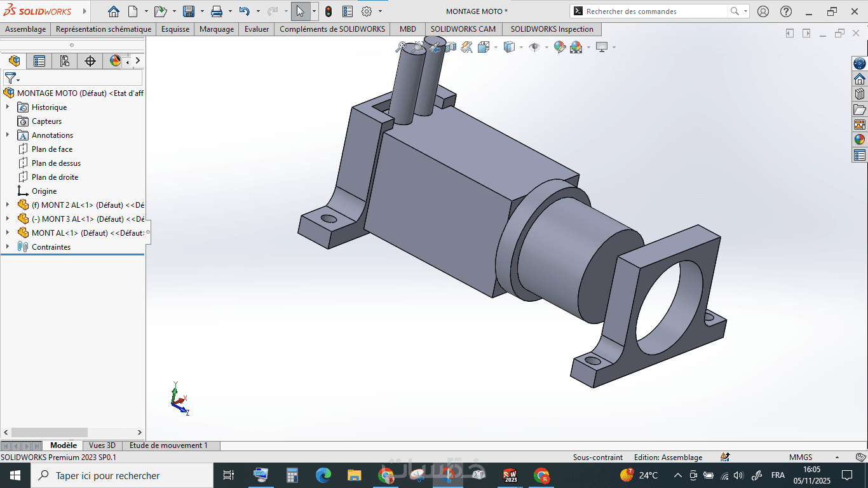
Task: Click the Save icon in toolbar
Action: 189,11
